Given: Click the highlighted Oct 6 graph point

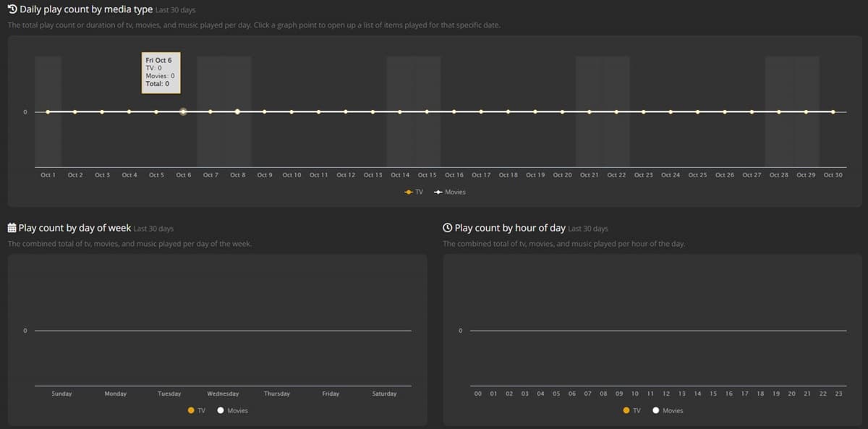Looking at the screenshot, I should (x=183, y=111).
